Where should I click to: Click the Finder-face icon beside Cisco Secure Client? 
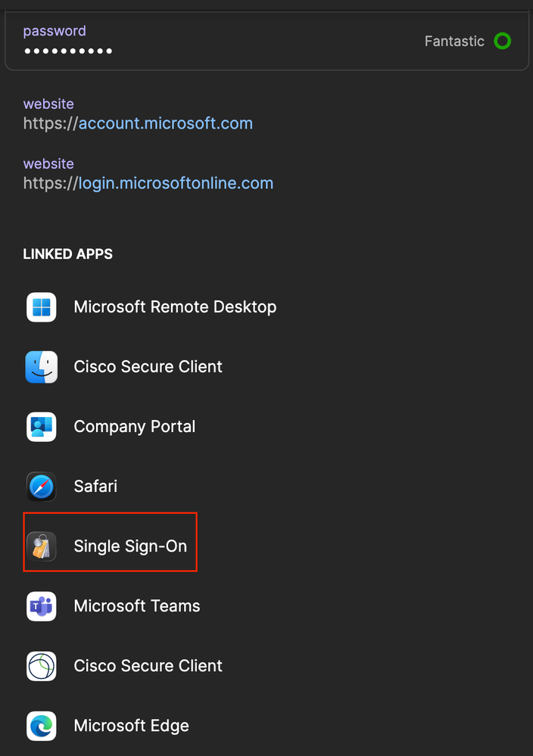pos(41,367)
